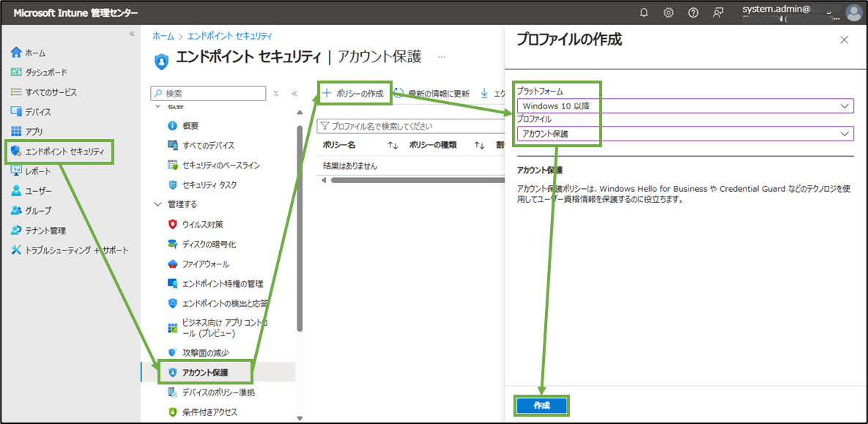Viewport: 868px width, 424px height.
Task: Open ウイルス対策 in the submenu
Action: 196,224
